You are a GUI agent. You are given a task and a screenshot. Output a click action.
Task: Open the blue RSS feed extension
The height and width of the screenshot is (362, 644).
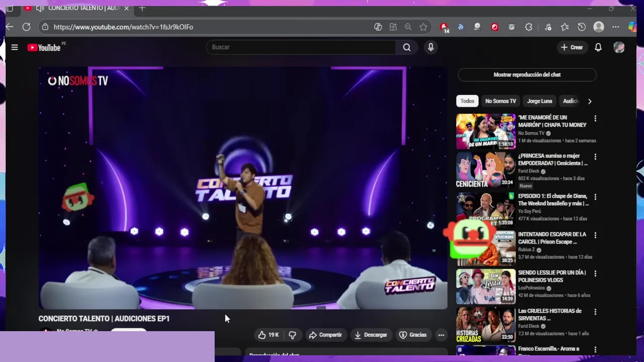(x=460, y=27)
